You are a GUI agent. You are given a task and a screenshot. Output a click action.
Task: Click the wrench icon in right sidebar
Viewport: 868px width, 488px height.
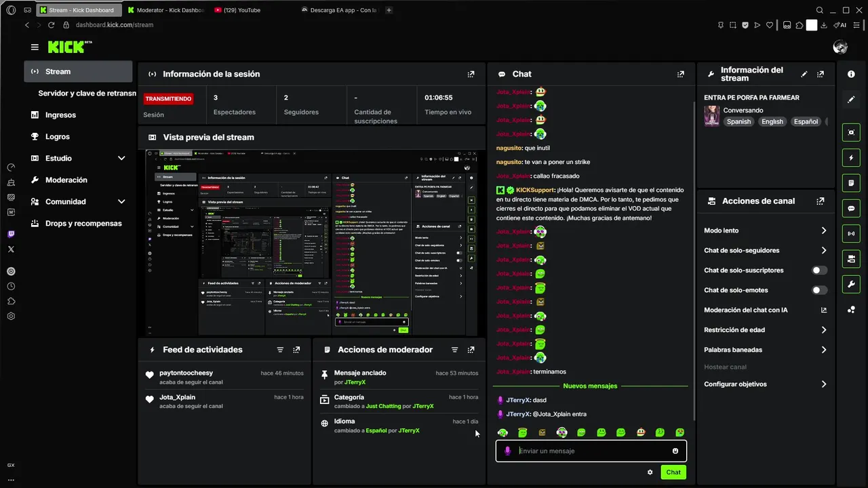coord(851,284)
